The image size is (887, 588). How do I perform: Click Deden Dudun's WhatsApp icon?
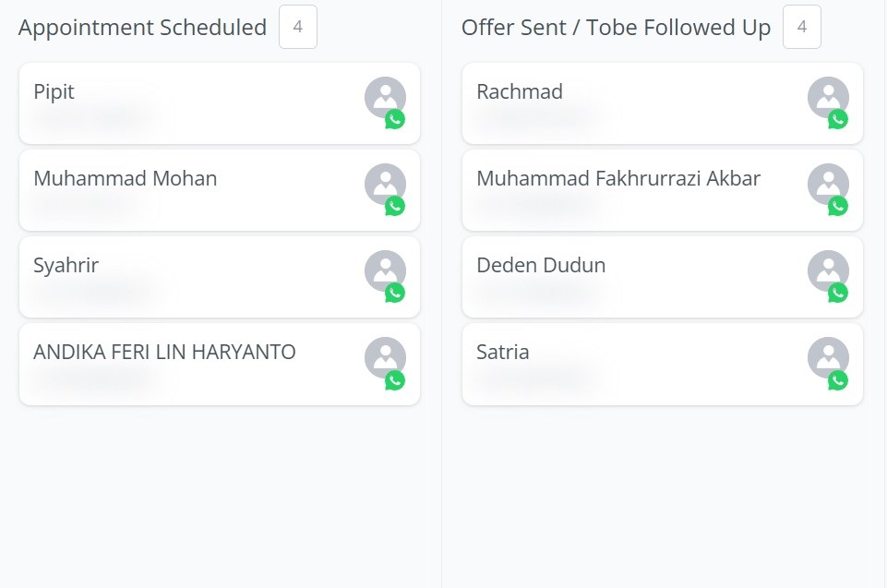point(838,293)
